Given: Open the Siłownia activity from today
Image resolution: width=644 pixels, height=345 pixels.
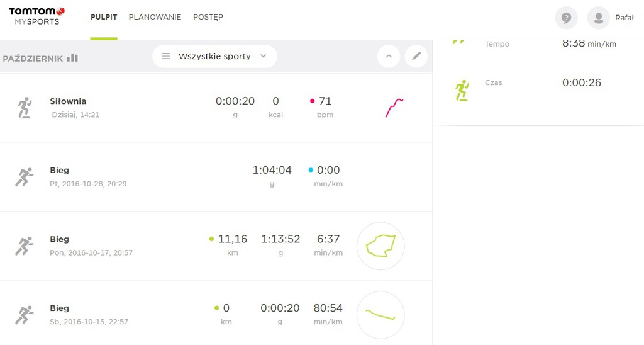Looking at the screenshot, I should [68, 101].
